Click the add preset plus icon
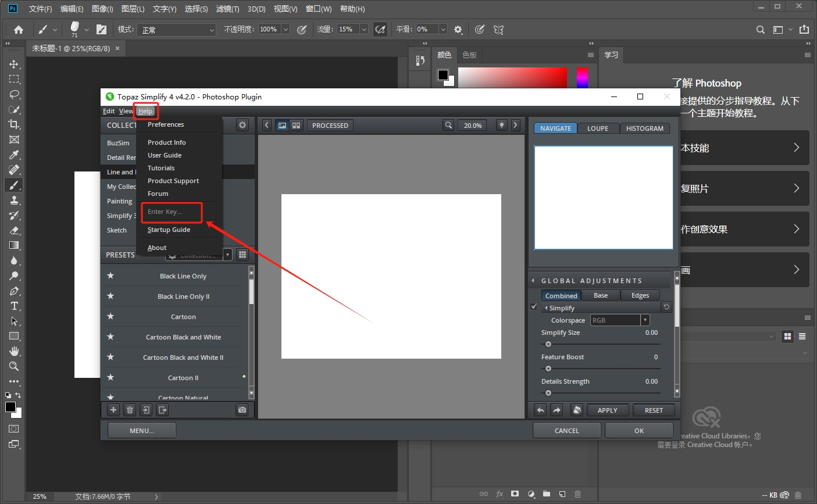817x504 pixels. click(113, 410)
